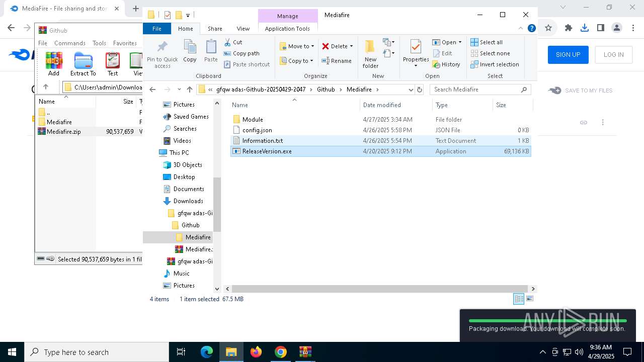
Task: Go up one folder level in Explorer
Action: pos(189,89)
